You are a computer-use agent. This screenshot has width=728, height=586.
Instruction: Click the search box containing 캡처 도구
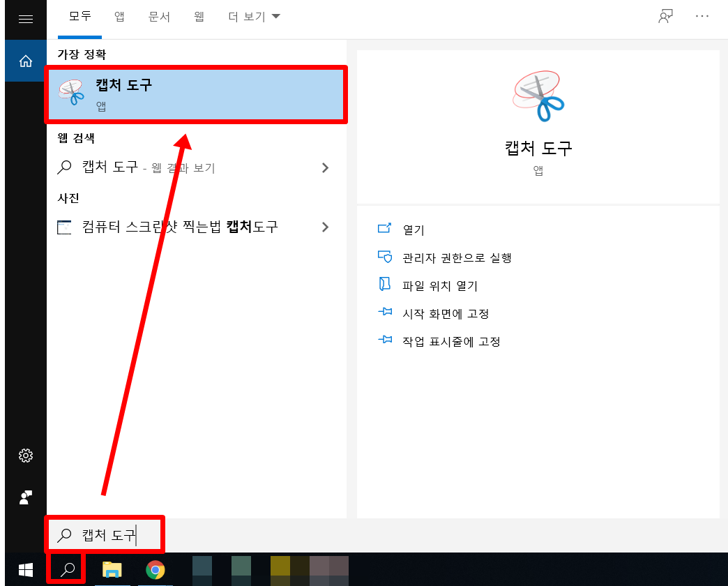(105, 535)
